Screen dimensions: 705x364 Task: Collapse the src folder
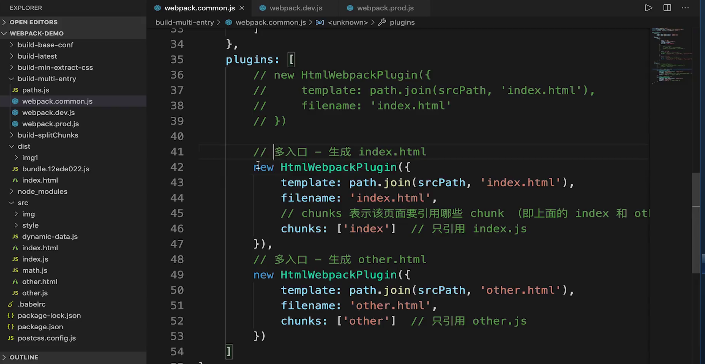pos(73,203)
